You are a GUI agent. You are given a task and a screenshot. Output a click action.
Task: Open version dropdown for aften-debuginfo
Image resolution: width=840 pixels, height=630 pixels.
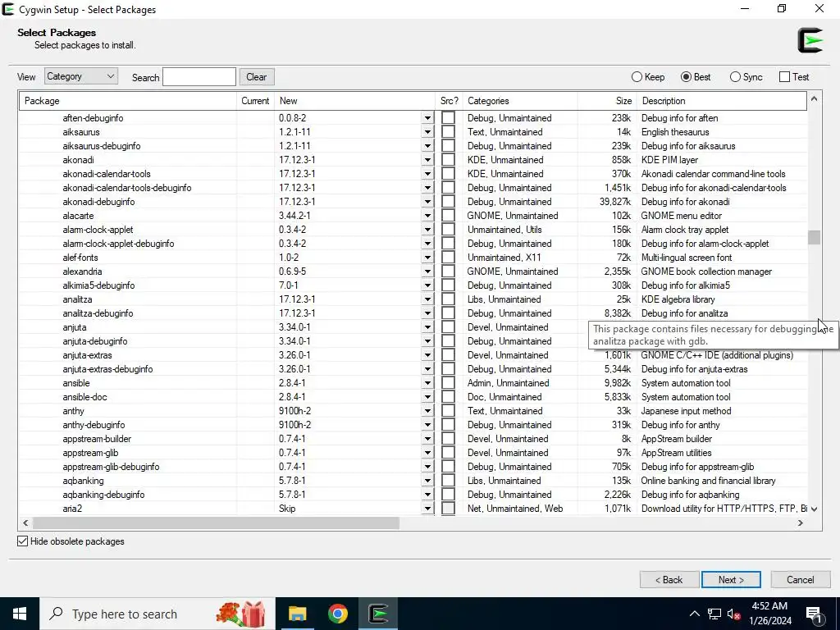427,118
